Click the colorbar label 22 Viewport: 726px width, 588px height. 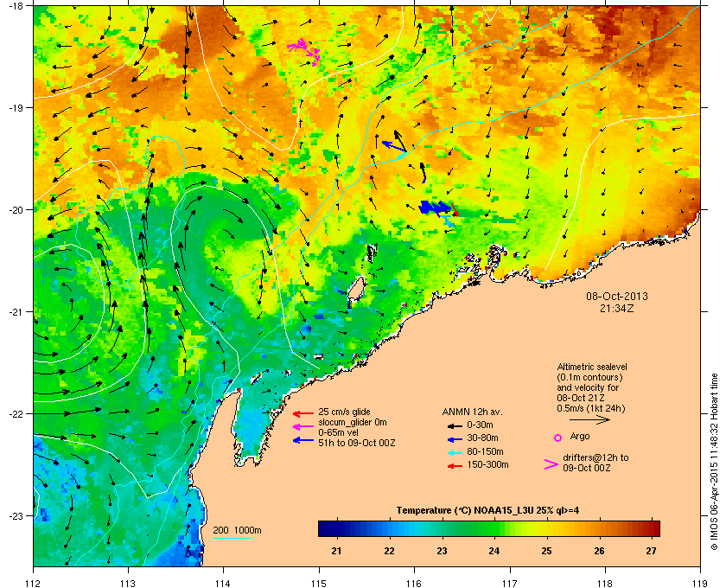tap(390, 551)
